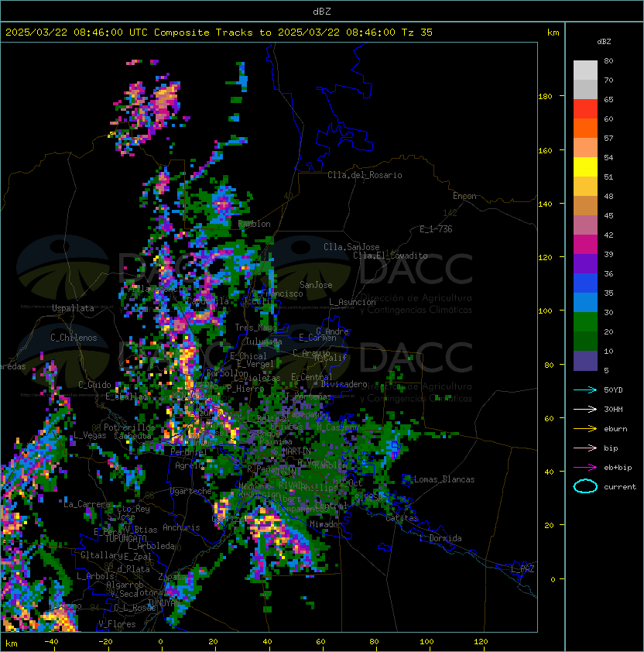Click the cyan 50YD track arrow in the legend

585,390
